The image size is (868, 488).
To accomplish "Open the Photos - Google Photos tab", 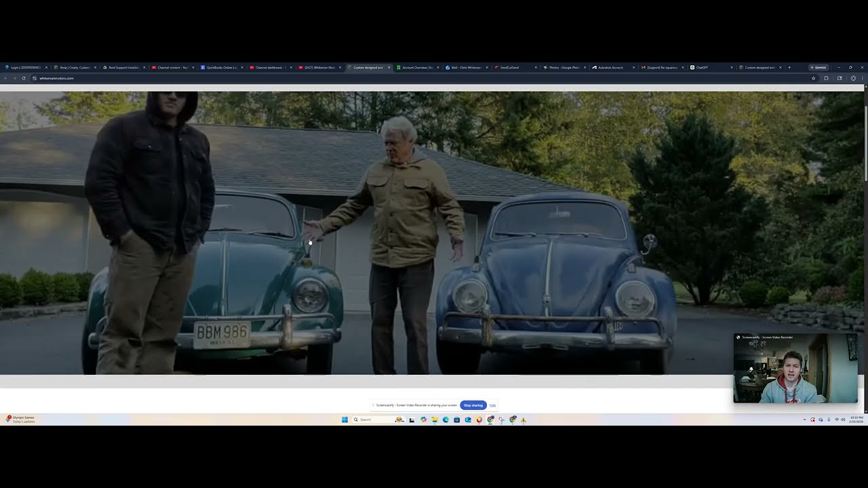I will (x=564, y=68).
